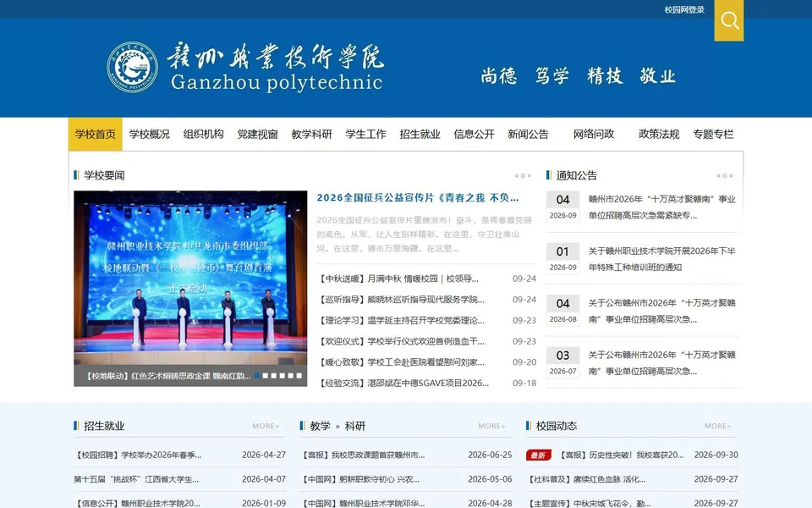Open 【经验交流】SGAVE项目 news item
This screenshot has height=508, width=812.
click(x=404, y=383)
